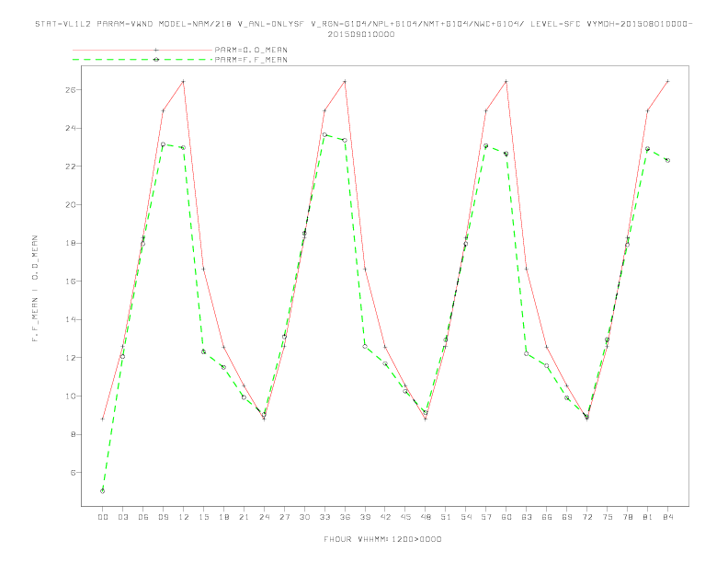Click the x-axis tick label 27
The width and height of the screenshot is (728, 563).
click(x=284, y=517)
